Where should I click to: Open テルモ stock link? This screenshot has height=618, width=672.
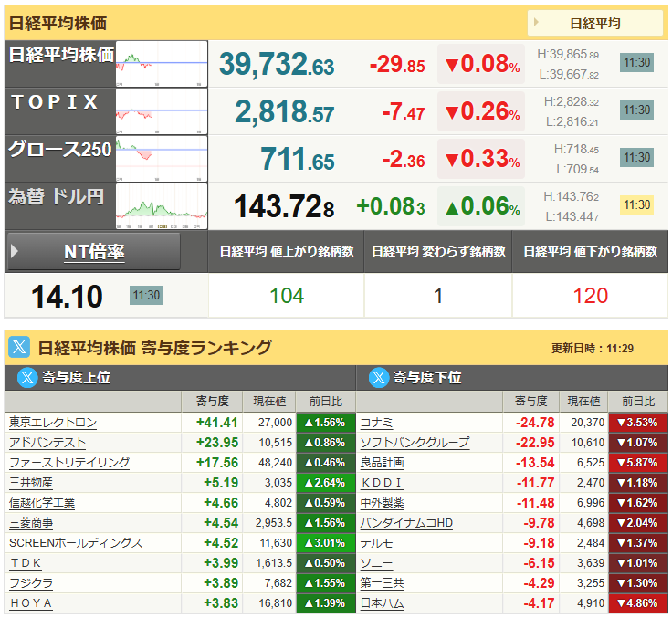pyautogui.click(x=376, y=543)
